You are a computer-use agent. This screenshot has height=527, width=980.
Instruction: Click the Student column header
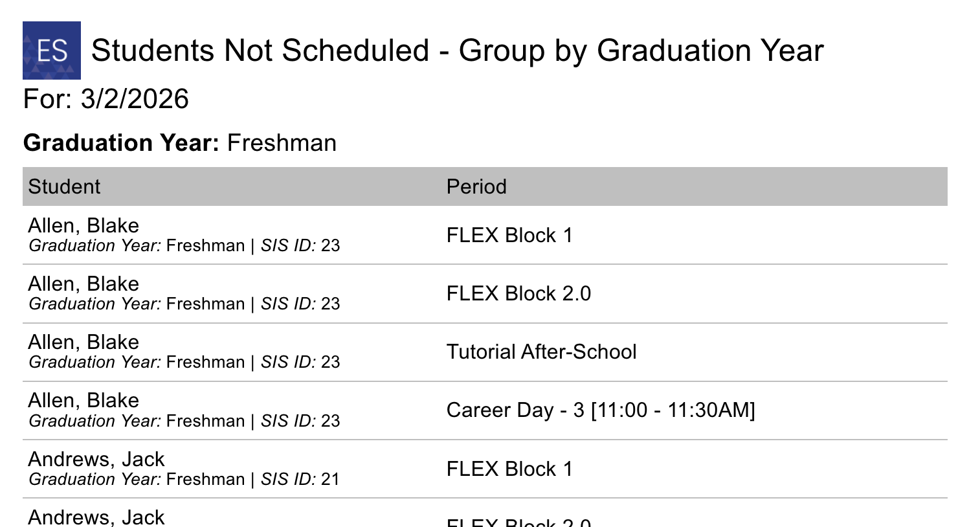point(64,186)
